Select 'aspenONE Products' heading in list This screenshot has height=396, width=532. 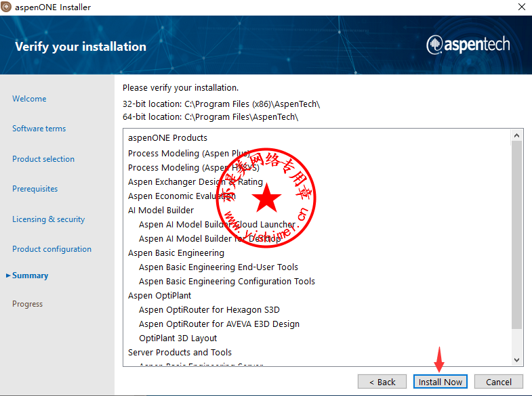coord(167,138)
